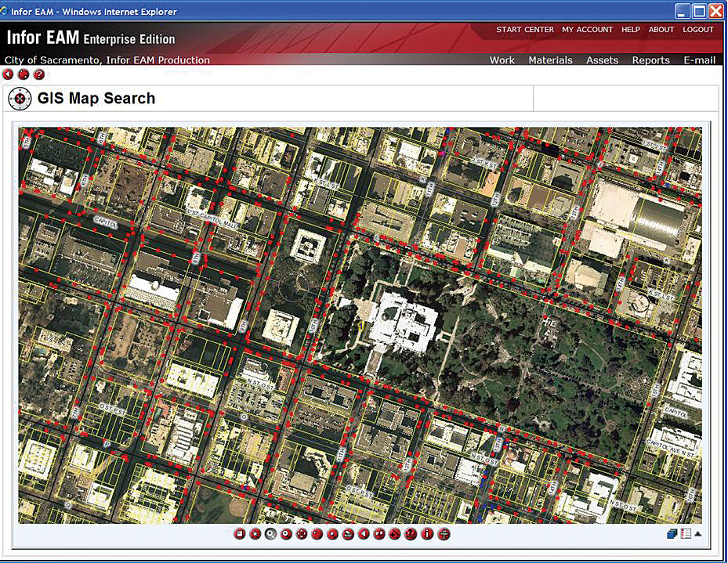This screenshot has width=728, height=563.
Task: Open the Work menu
Action: 502,60
